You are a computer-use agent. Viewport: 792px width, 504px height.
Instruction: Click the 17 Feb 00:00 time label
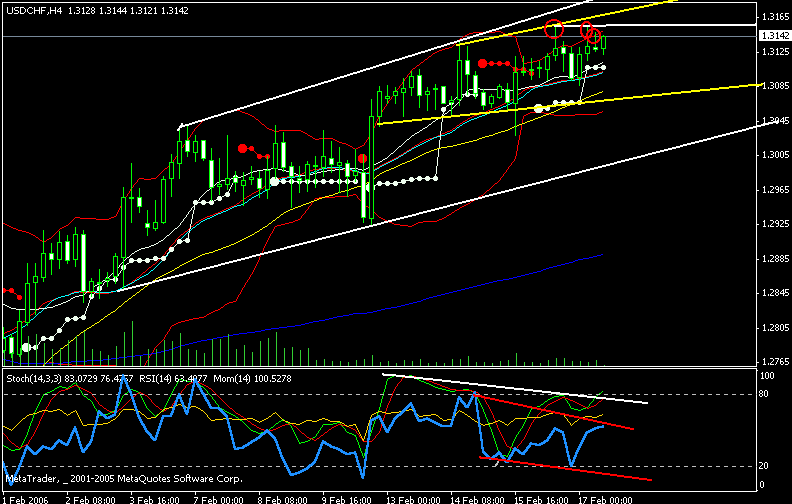[x=606, y=499]
